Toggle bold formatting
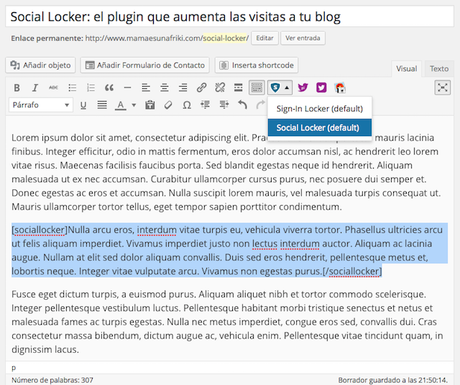The width and height of the screenshot is (460, 385). coord(17,88)
